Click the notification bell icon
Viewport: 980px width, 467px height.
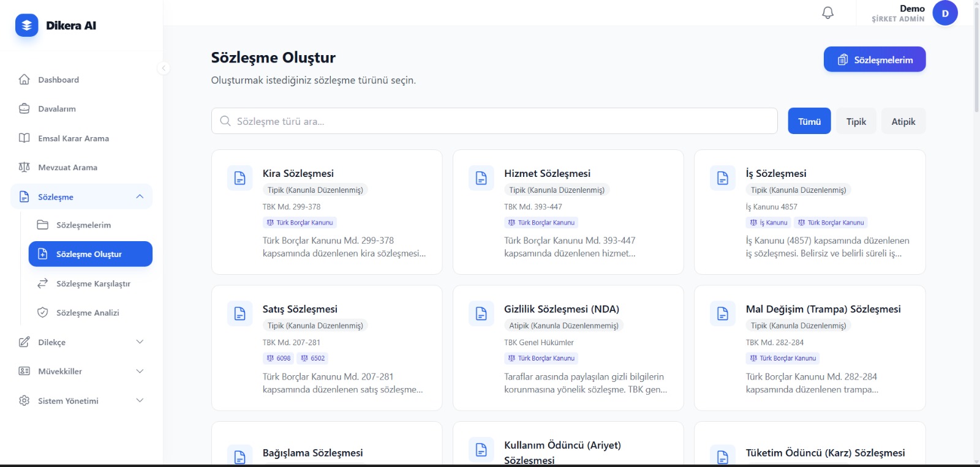(827, 13)
